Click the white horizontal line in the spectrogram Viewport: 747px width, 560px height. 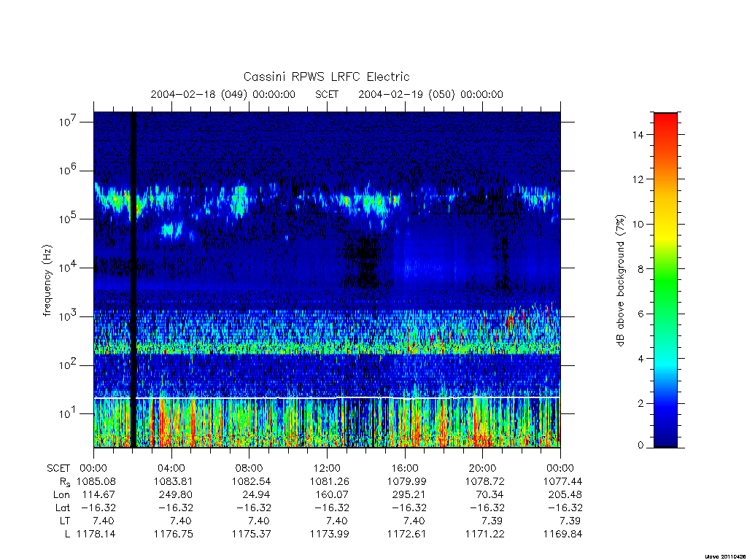[327, 397]
